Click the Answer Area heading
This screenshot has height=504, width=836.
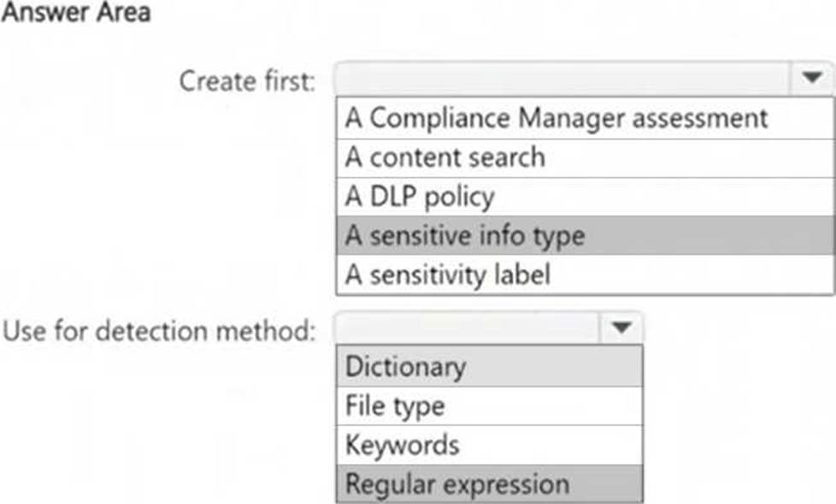pyautogui.click(x=76, y=14)
